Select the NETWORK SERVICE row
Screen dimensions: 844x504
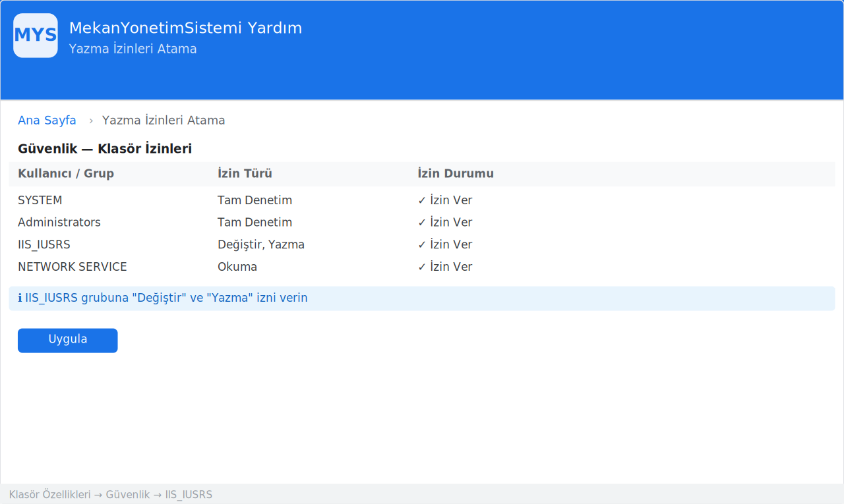[422, 267]
